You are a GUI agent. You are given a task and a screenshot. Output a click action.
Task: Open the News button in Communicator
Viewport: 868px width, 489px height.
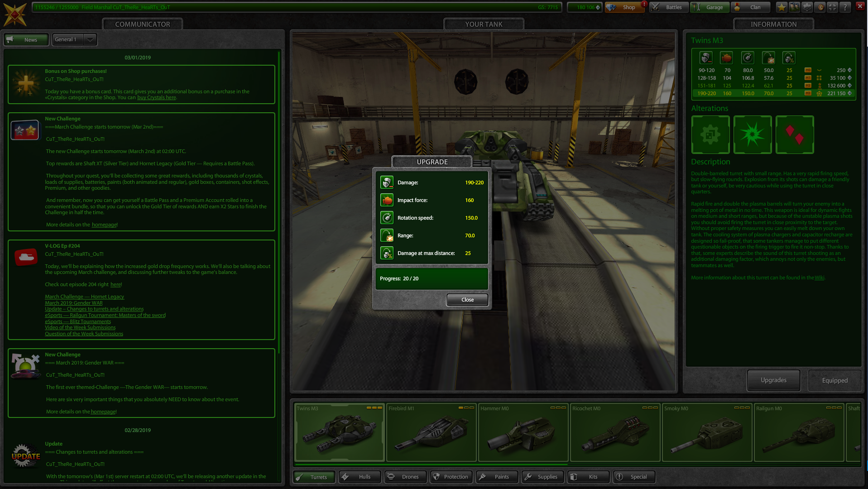(x=26, y=40)
